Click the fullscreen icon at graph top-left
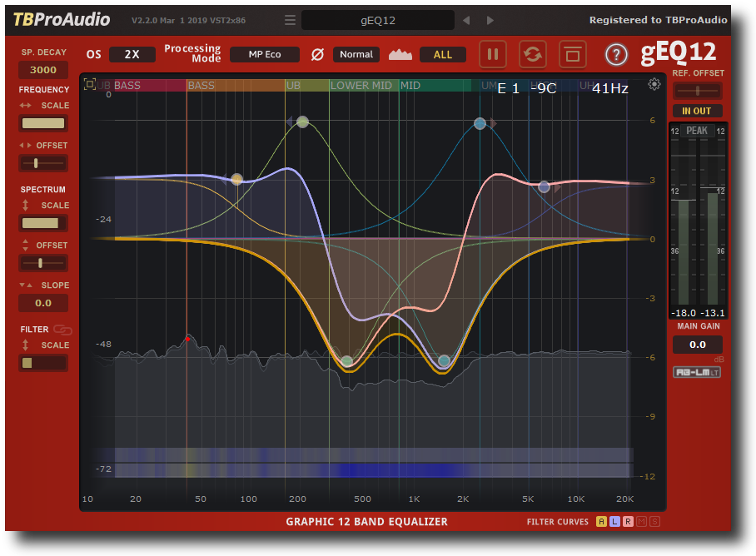Image resolution: width=756 pixels, height=556 pixels. click(x=90, y=84)
